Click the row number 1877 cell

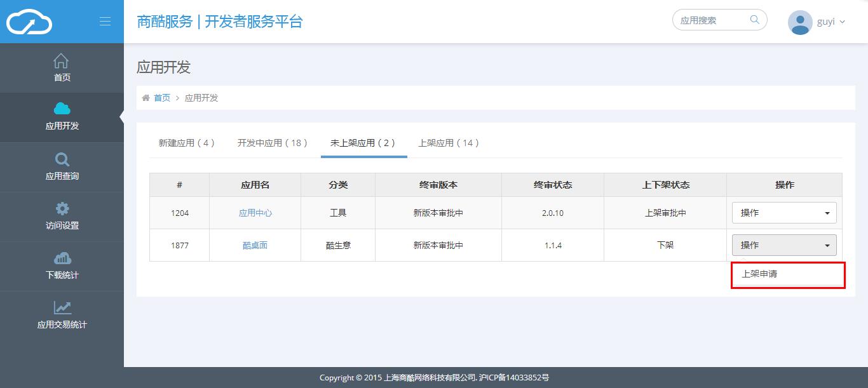tap(180, 245)
